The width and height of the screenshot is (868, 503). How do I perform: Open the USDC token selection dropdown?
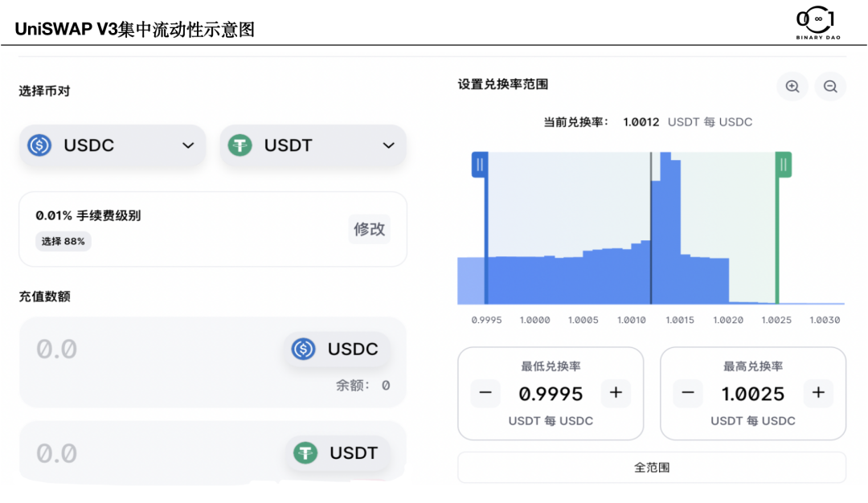click(188, 145)
